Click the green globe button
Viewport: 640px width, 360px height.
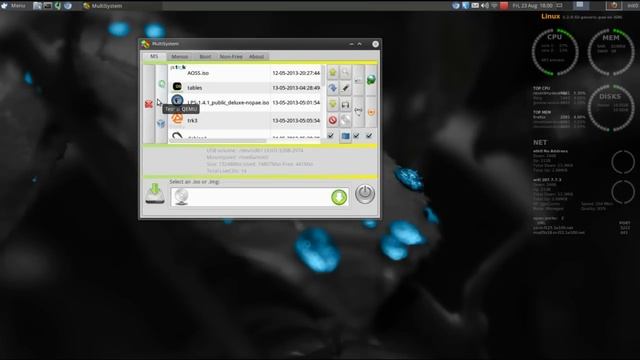371,80
